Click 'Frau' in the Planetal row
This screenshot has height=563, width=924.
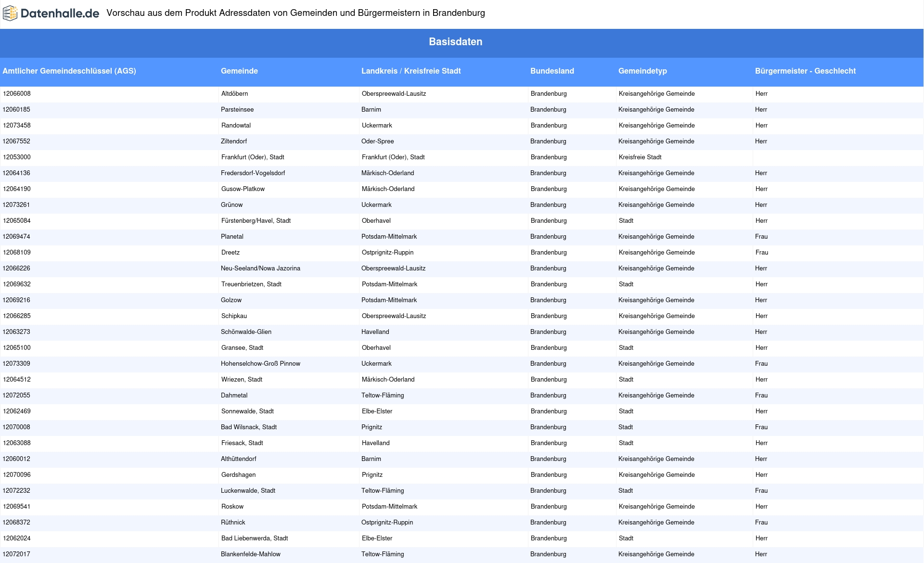tap(761, 237)
